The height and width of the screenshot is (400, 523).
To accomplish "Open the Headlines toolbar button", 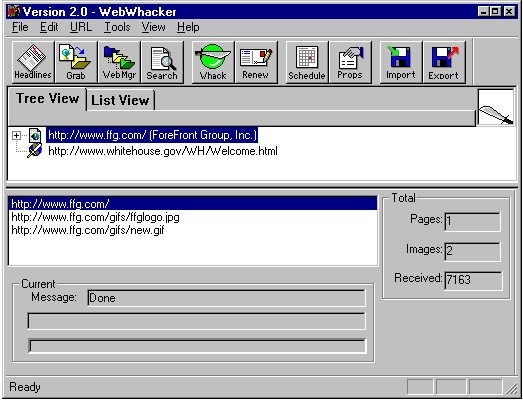I will pyautogui.click(x=33, y=62).
